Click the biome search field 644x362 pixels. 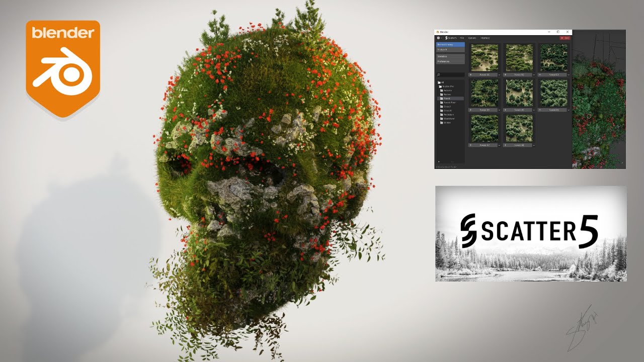pos(450,74)
